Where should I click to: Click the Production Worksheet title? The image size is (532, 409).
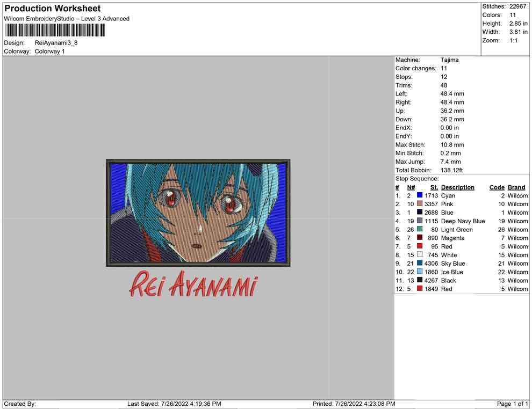(x=52, y=9)
